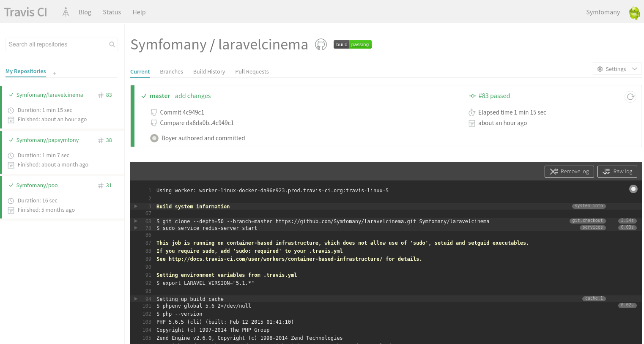Toggle the log tail follow circle button

coord(633,189)
